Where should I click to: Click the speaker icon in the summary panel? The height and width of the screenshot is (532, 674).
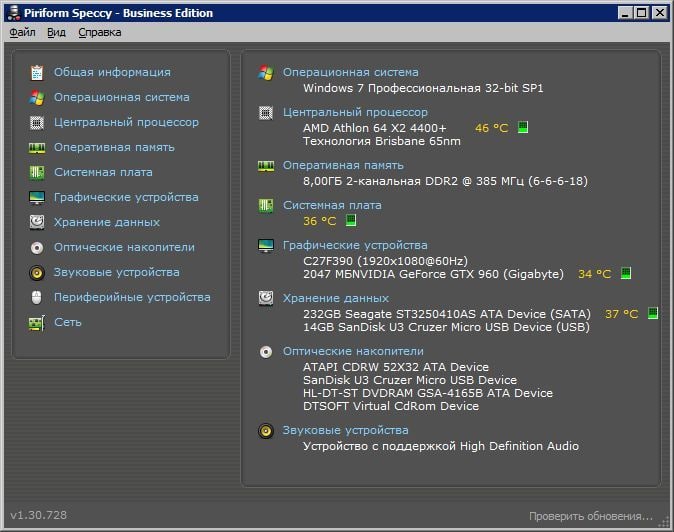coord(266,431)
